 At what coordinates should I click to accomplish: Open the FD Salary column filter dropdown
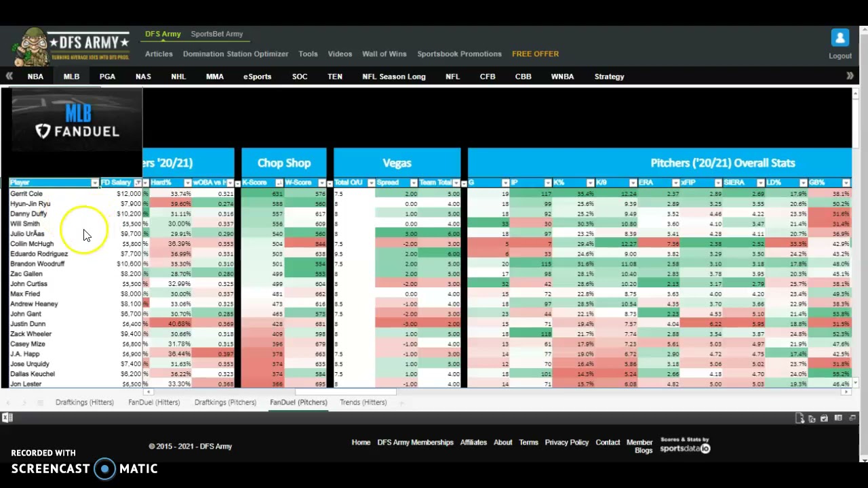click(x=138, y=183)
